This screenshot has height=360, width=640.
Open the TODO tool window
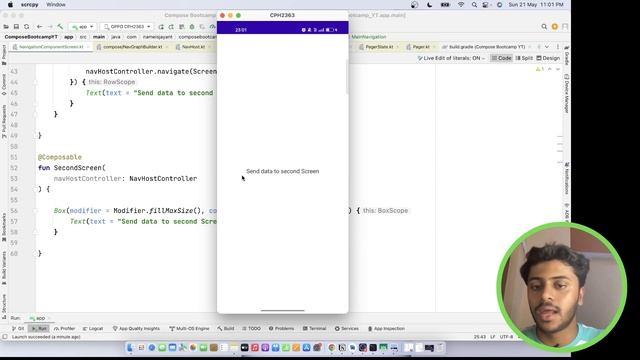[x=251, y=328]
